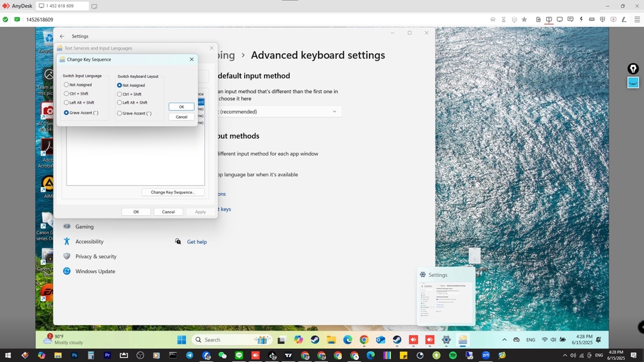Select Left Alt + Shift for Switch Keyboard Layout
Viewport: 644px width, 362px height.
click(x=120, y=103)
